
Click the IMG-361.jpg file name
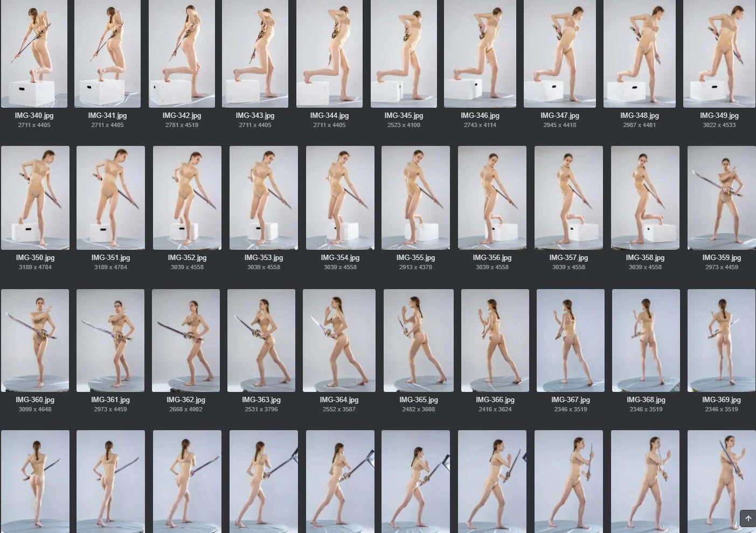110,399
